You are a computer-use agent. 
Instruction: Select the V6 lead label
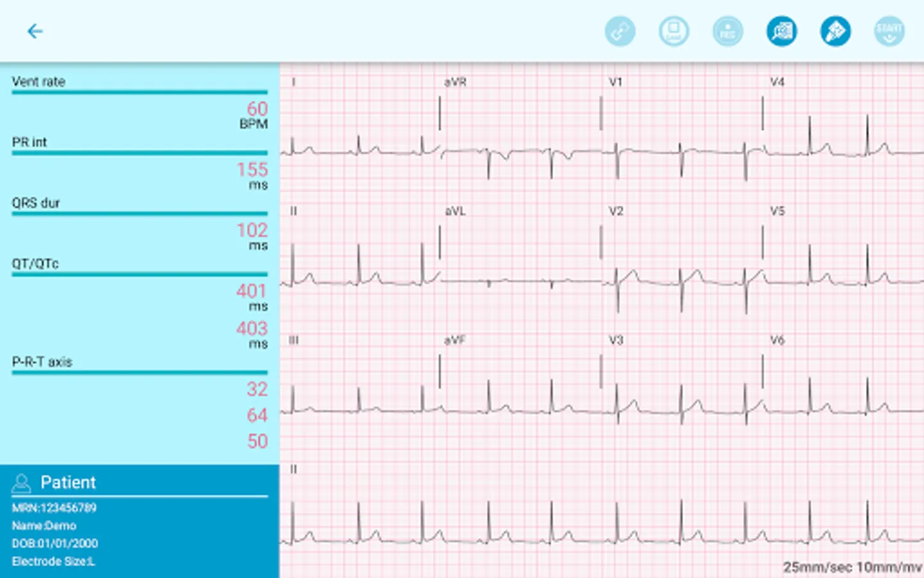[777, 340]
